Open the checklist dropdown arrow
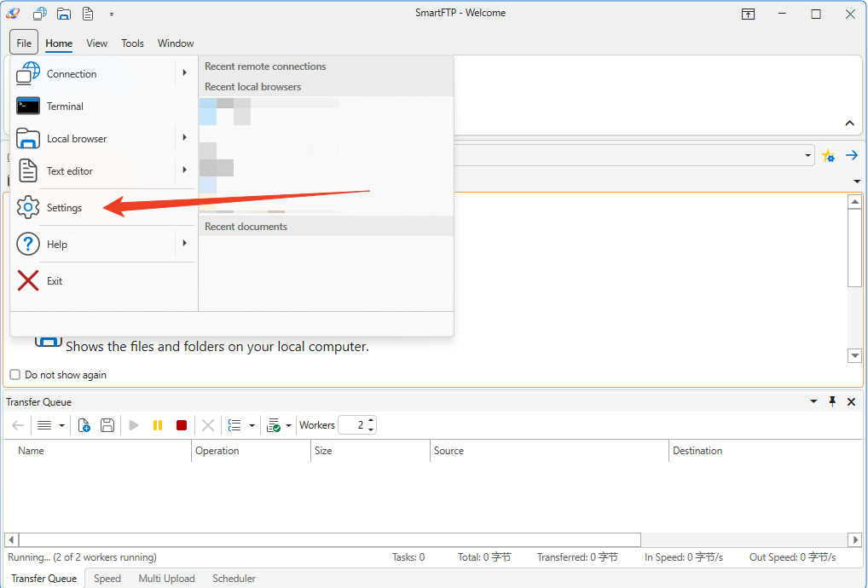Image resolution: width=868 pixels, height=588 pixels. (288, 425)
